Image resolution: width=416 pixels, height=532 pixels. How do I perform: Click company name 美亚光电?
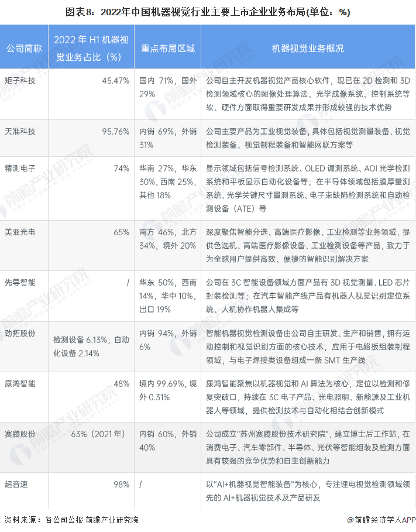(x=20, y=232)
